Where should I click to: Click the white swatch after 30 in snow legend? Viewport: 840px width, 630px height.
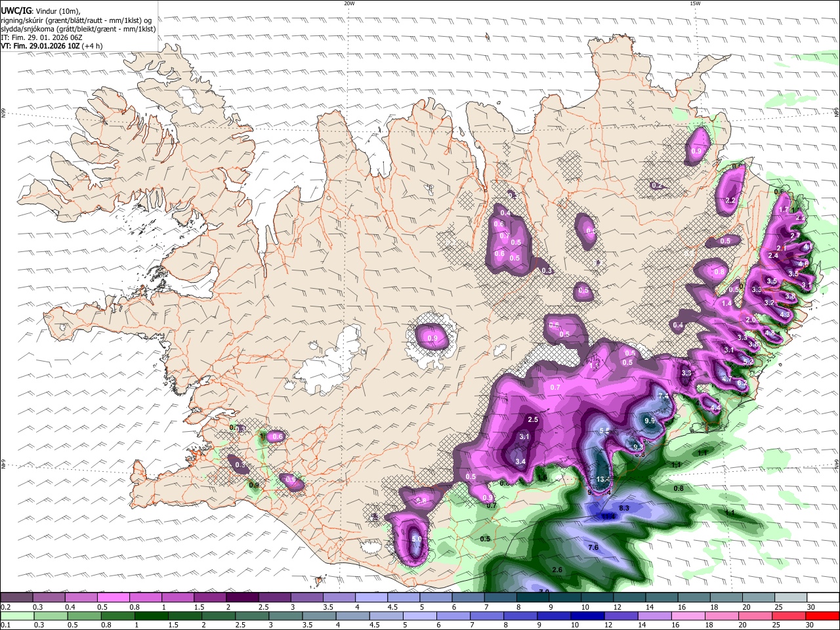coord(824,598)
